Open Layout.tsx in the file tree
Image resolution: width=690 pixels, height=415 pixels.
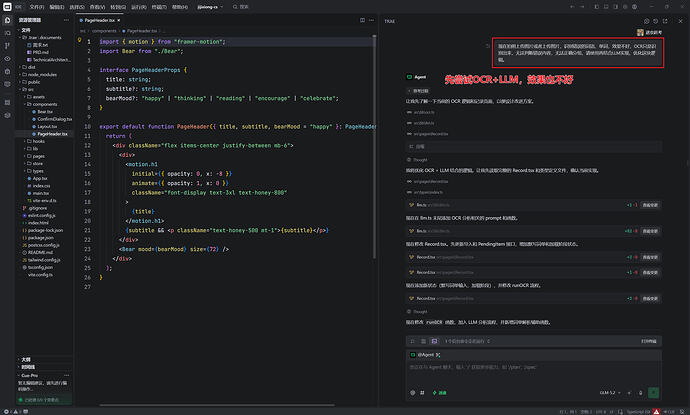[x=47, y=127]
